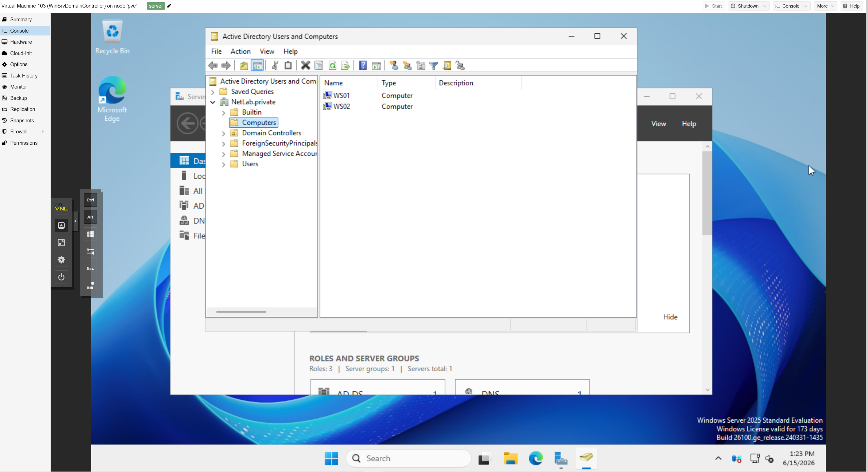Select the WS02 computer entry
The image size is (868, 472).
click(x=337, y=106)
